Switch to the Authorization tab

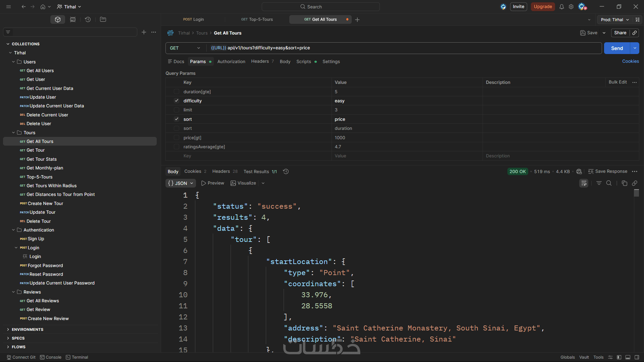(x=231, y=62)
